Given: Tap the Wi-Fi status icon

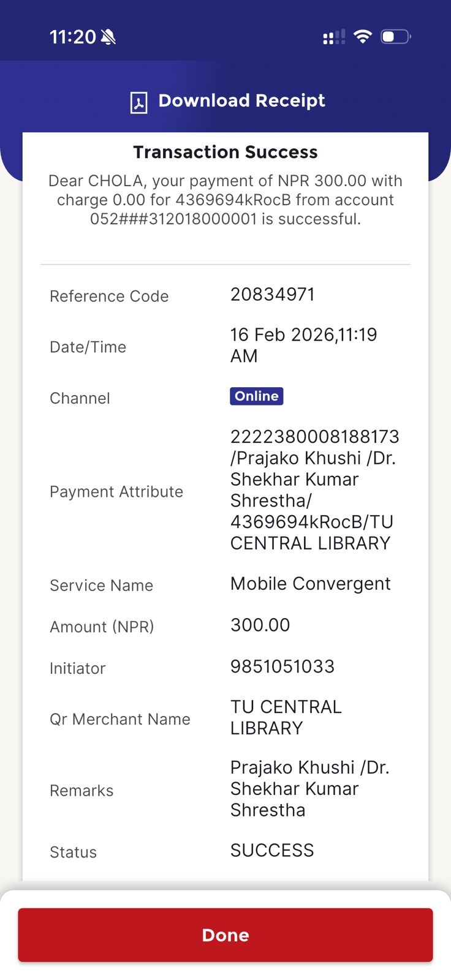Looking at the screenshot, I should point(363,37).
